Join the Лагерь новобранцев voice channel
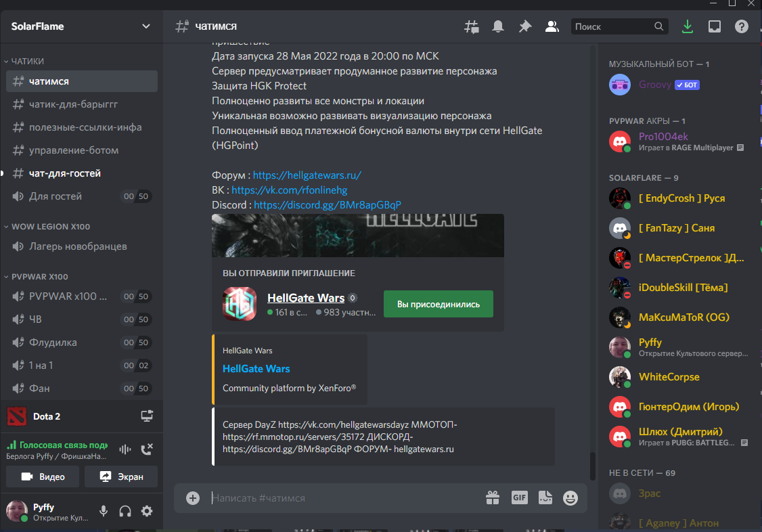This screenshot has height=532, width=762. [x=82, y=246]
